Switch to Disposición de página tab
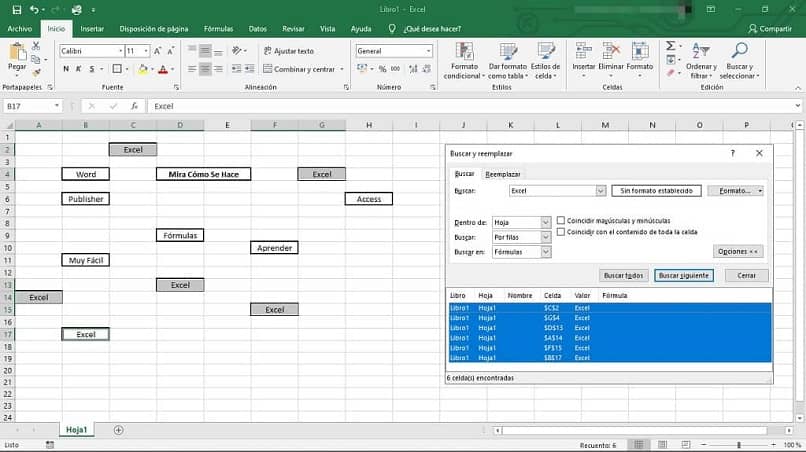Image resolution: width=806 pixels, height=452 pixels. 154,29
